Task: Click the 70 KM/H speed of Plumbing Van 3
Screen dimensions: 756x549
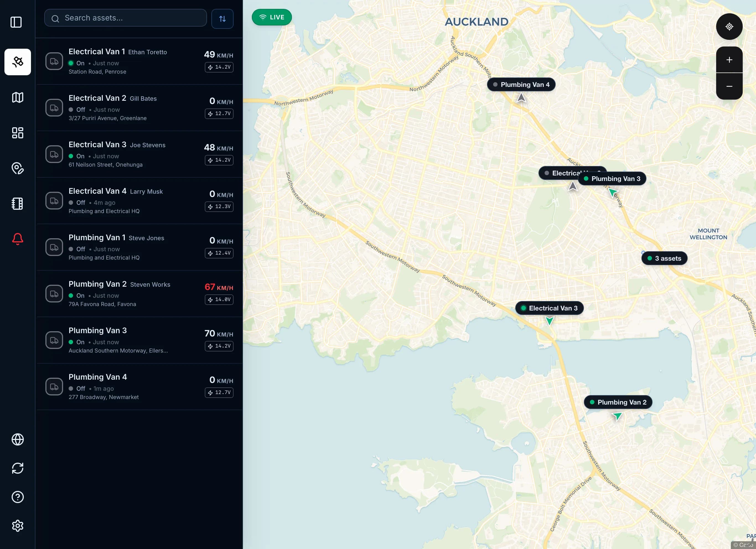Action: (x=219, y=334)
